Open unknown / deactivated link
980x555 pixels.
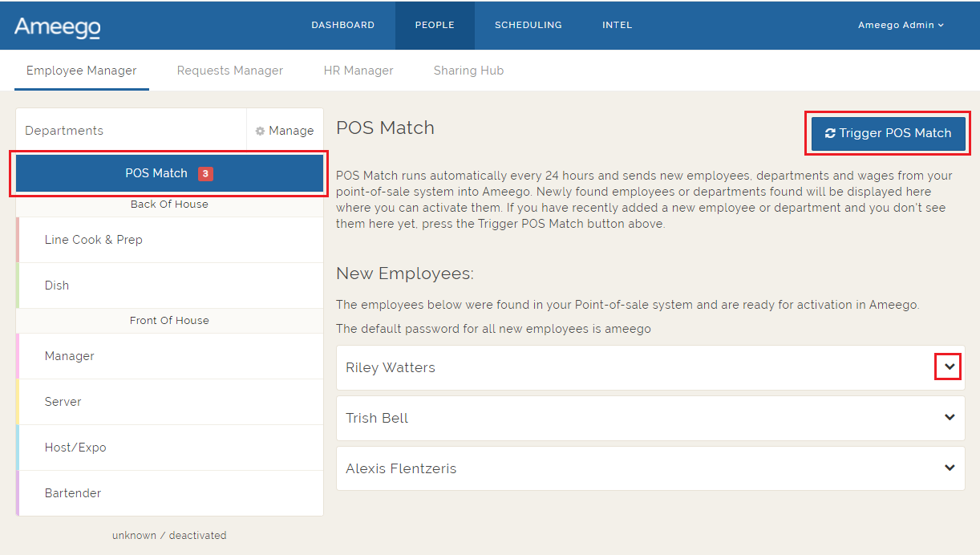(169, 535)
